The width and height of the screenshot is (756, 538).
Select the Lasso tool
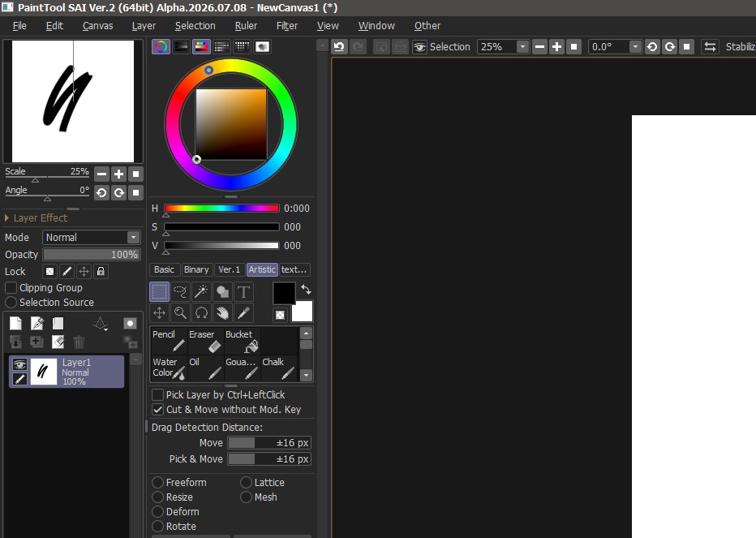180,292
